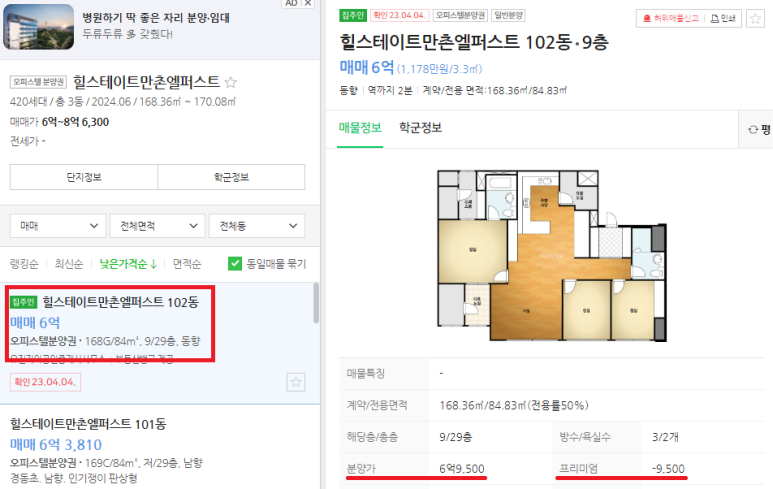Favorite 힐스테이트만촌엘퍼스트 complex with the star icon
The image size is (773, 489).
click(x=230, y=82)
